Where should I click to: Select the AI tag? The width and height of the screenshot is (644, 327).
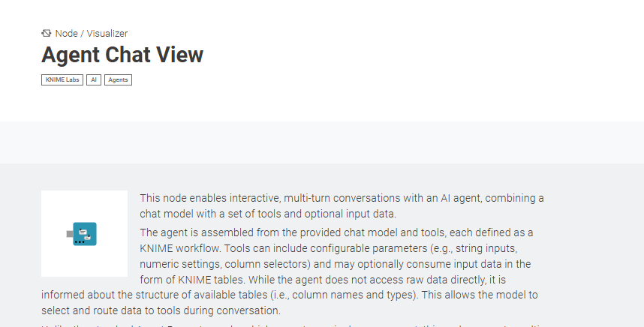pyautogui.click(x=94, y=79)
